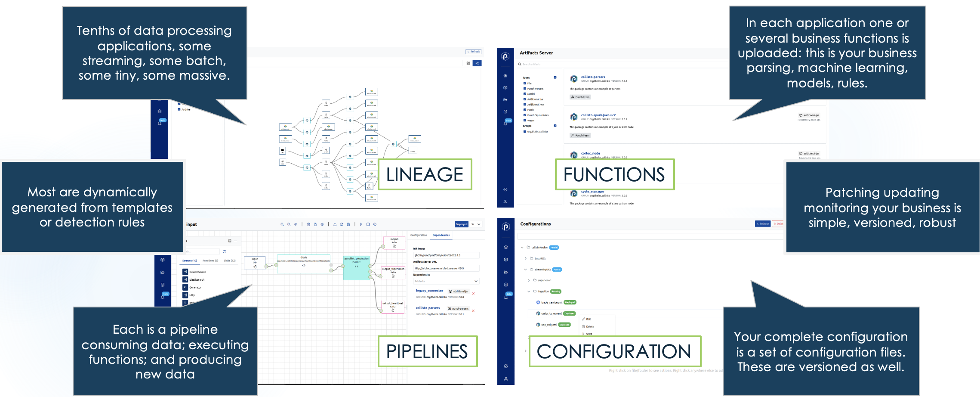Screen dimensions: 980x397
Task: Expand the supervision folder
Action: 529,280
